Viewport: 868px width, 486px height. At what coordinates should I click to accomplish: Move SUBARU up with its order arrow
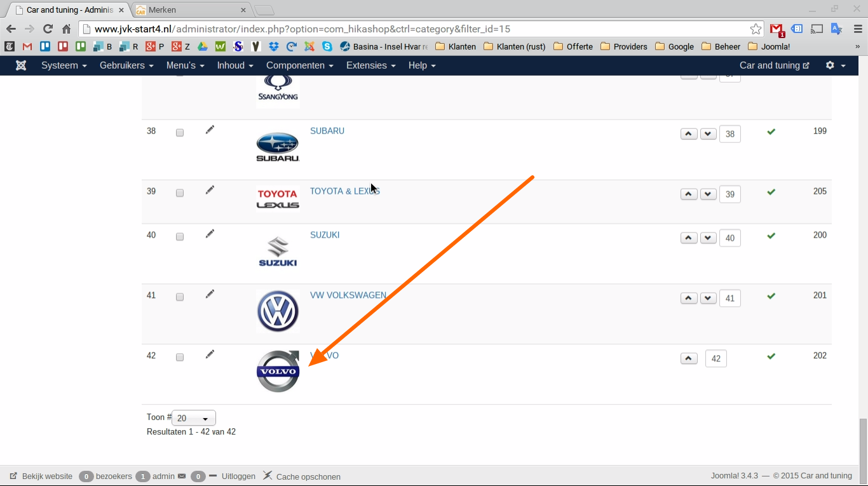pyautogui.click(x=689, y=134)
